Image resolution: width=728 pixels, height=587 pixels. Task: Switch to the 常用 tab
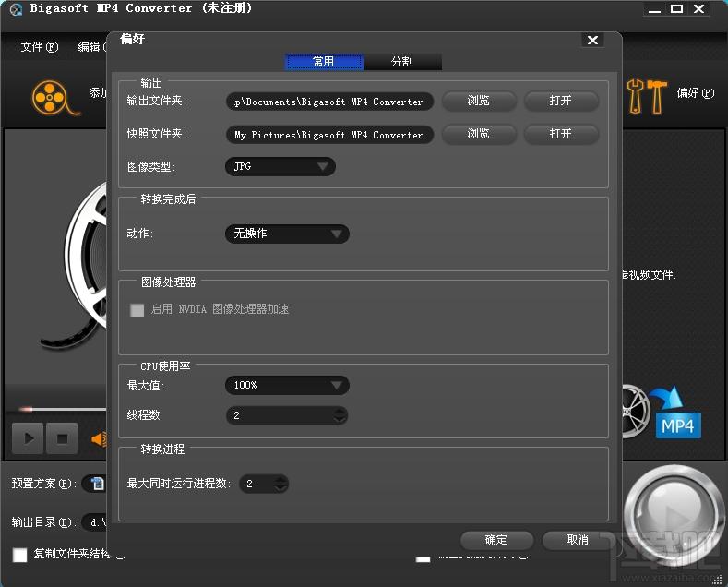point(324,61)
